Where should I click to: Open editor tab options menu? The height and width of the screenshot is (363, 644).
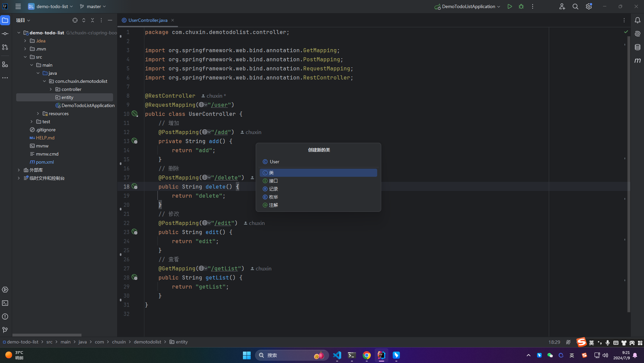[624, 20]
